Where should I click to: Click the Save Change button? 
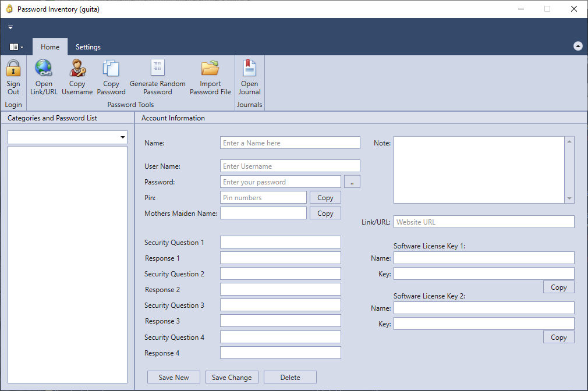tap(232, 377)
